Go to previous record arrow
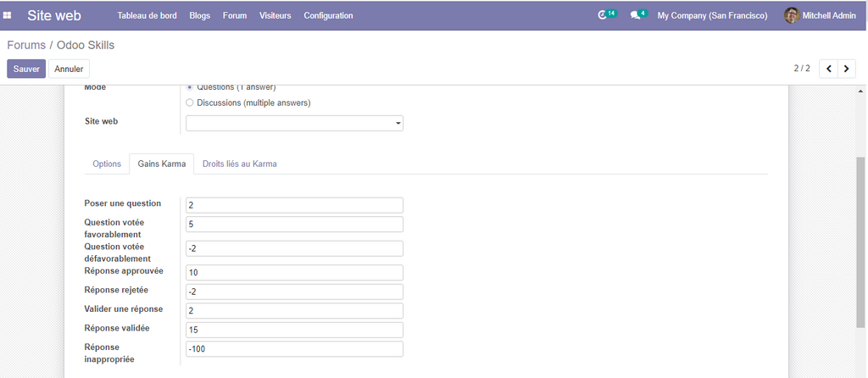 (828, 69)
